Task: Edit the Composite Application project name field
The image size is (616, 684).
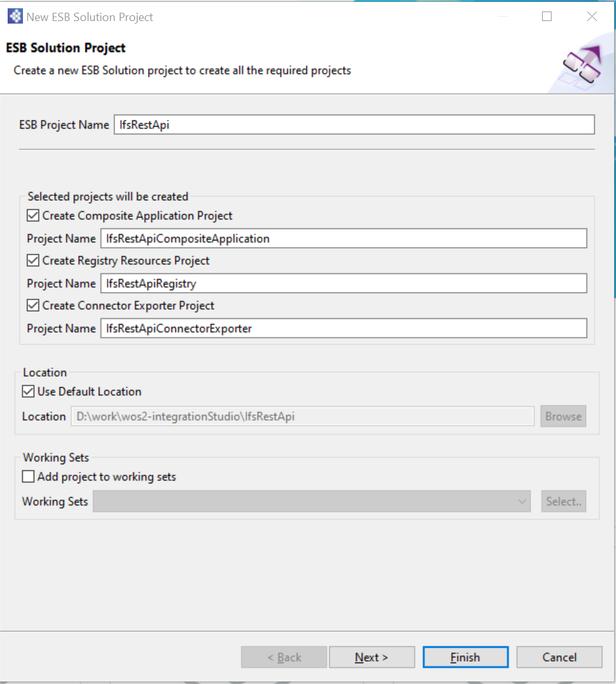Action: pyautogui.click(x=343, y=238)
